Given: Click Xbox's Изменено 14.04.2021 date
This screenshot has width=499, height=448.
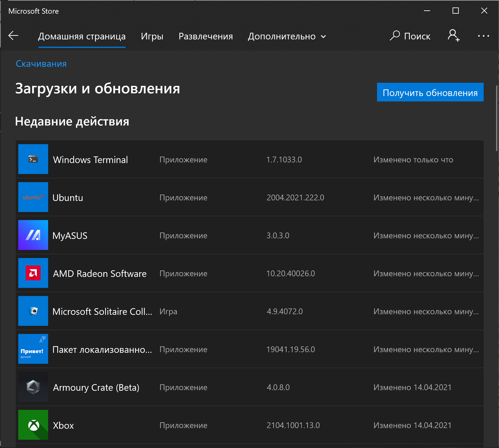Looking at the screenshot, I should [412, 425].
